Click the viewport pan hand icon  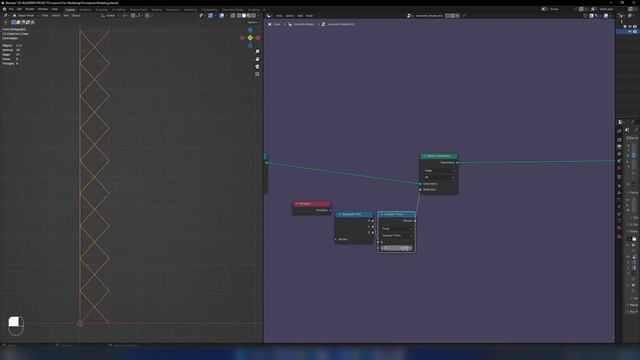click(x=257, y=59)
